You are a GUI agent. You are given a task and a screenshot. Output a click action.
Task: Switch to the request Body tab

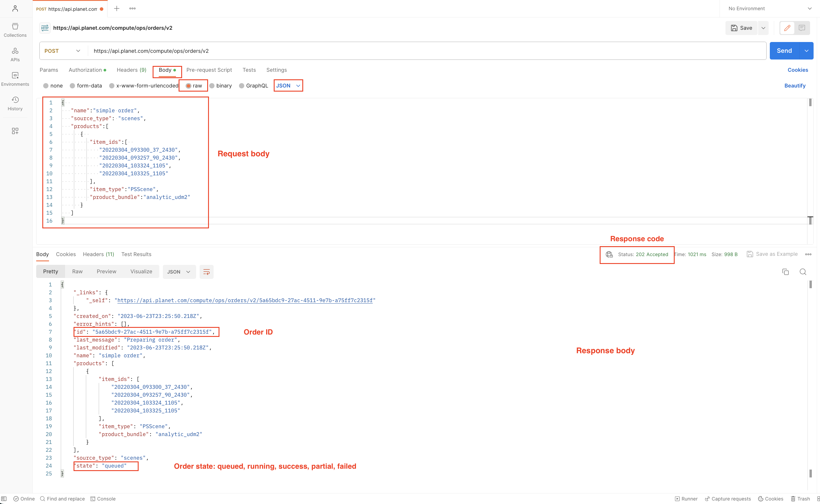(167, 70)
